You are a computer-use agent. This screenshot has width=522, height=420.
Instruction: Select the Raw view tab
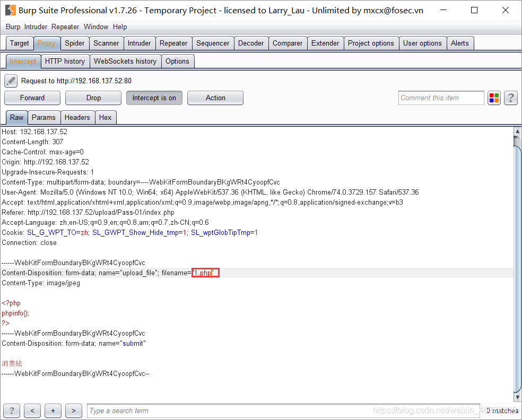(16, 118)
